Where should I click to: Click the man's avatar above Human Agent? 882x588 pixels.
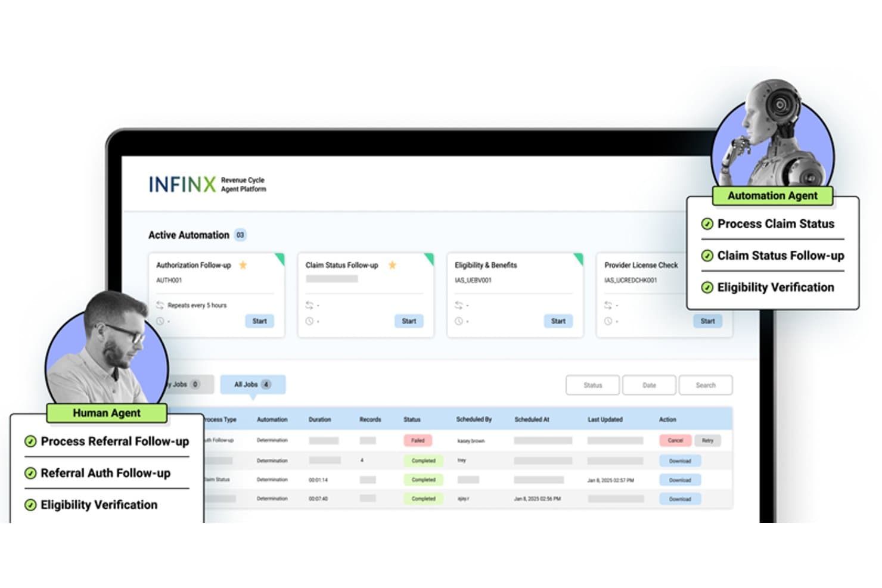click(x=106, y=349)
